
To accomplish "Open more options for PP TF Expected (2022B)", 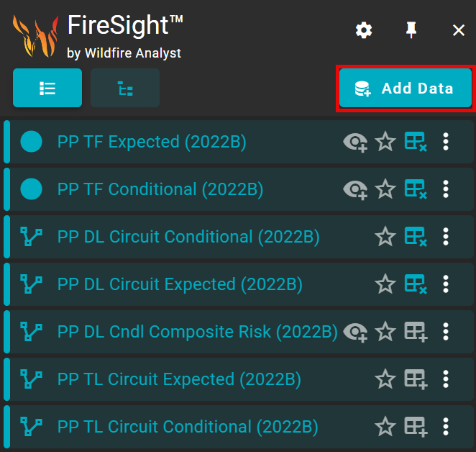I will [446, 142].
